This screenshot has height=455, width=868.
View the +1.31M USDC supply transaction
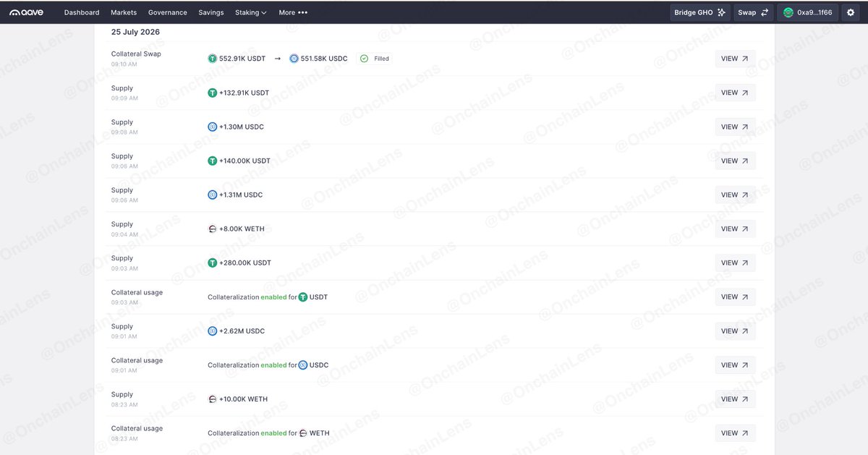(x=735, y=195)
